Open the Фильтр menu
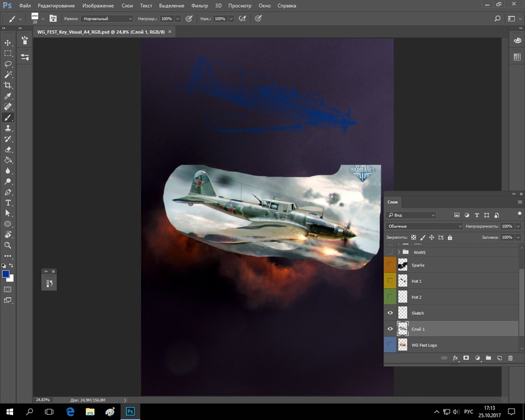Image resolution: width=525 pixels, height=420 pixels. point(199,6)
